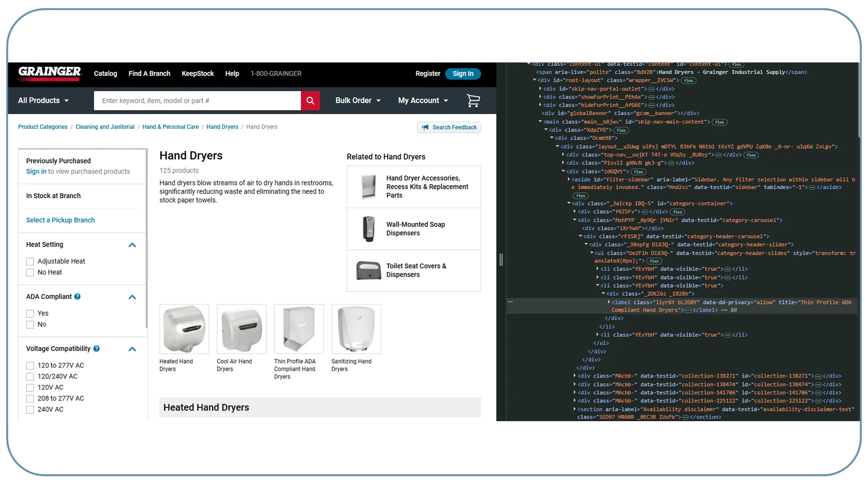Image resolution: width=868 pixels, height=484 pixels.
Task: Check the Adjustable Heat checkbox
Action: click(x=30, y=262)
